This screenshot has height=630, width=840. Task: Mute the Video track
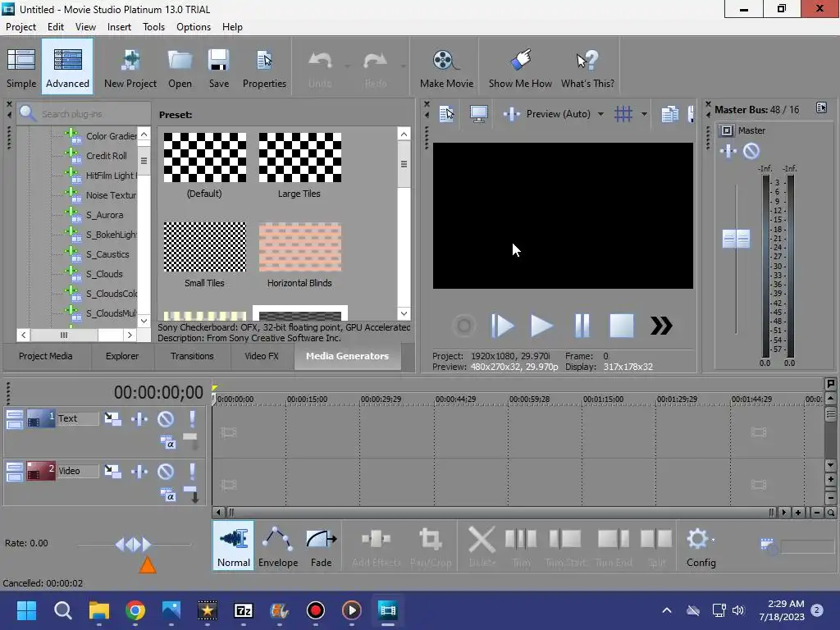click(x=166, y=471)
